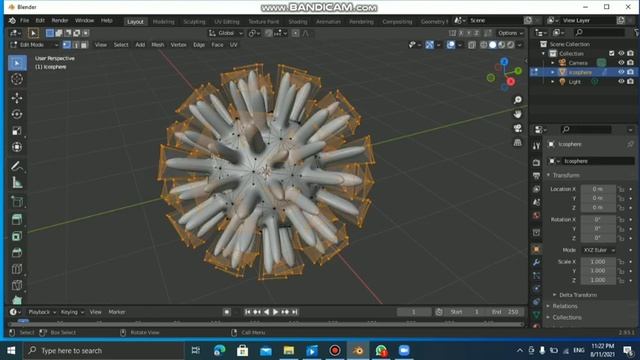This screenshot has height=360, width=640.
Task: Select the Add Cube tool
Action: 17,201
